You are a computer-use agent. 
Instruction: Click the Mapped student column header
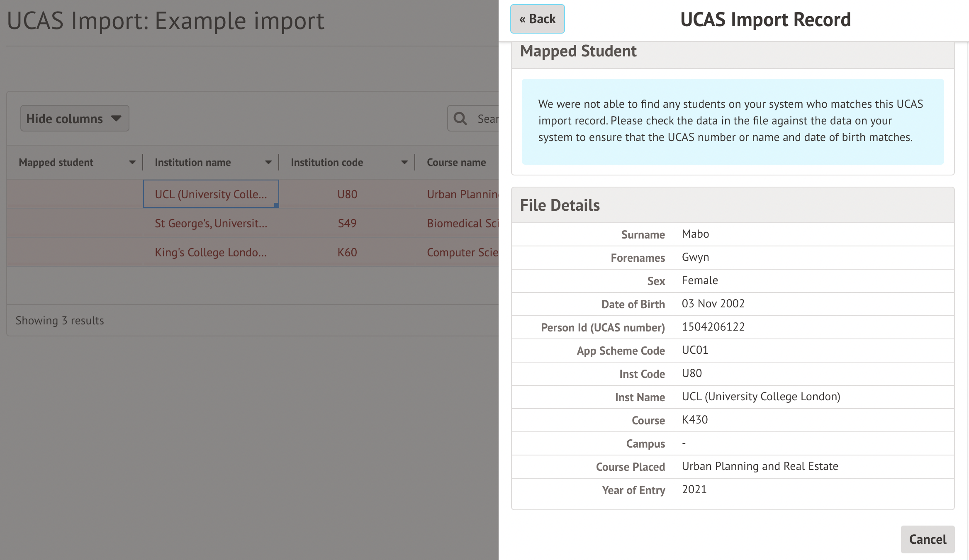[x=56, y=163]
